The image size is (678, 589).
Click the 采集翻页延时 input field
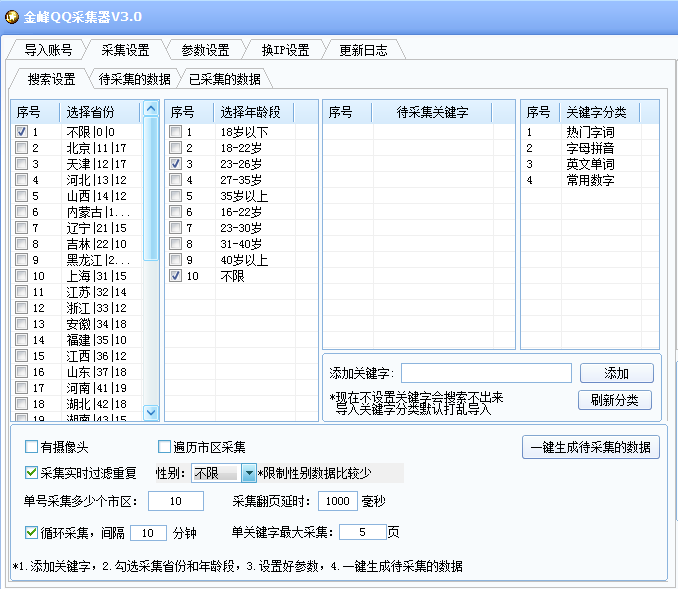point(338,501)
